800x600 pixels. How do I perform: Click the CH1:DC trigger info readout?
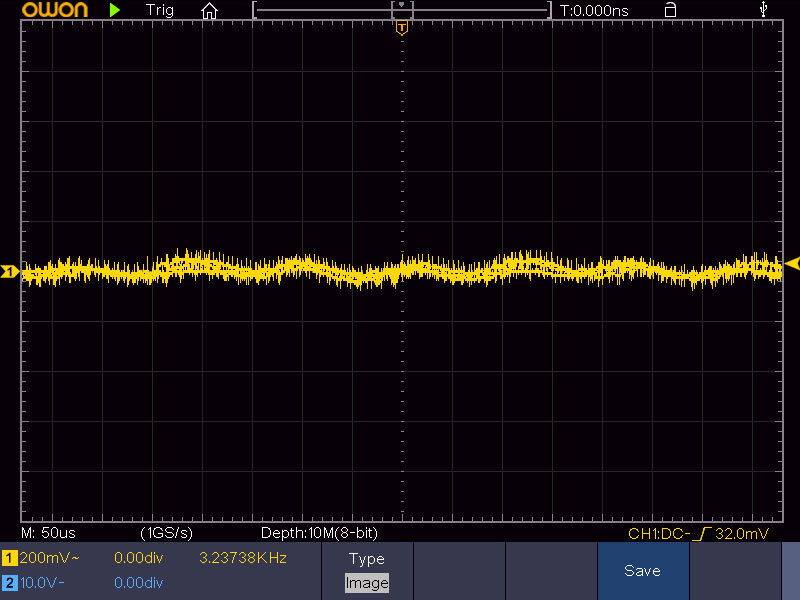coord(698,534)
